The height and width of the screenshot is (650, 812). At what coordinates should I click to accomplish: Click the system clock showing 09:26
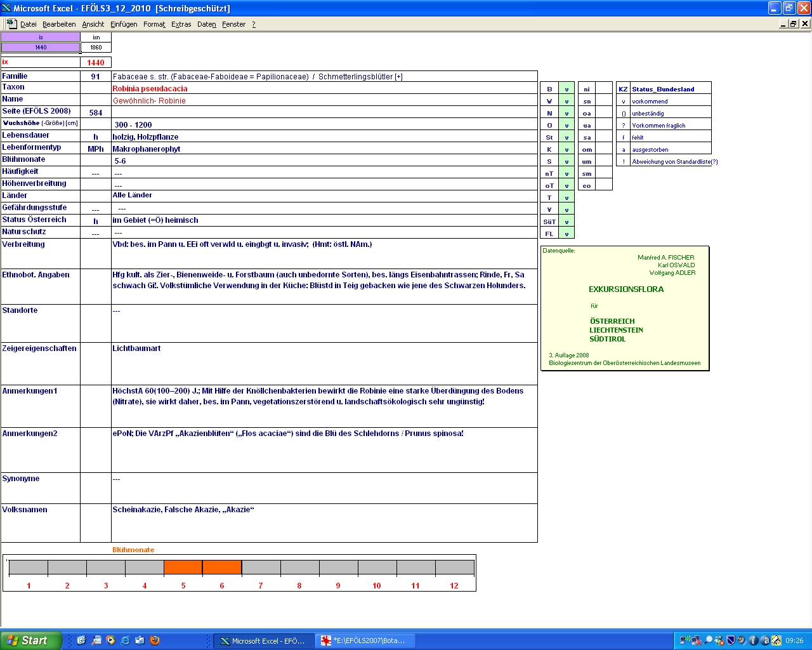coord(794,640)
